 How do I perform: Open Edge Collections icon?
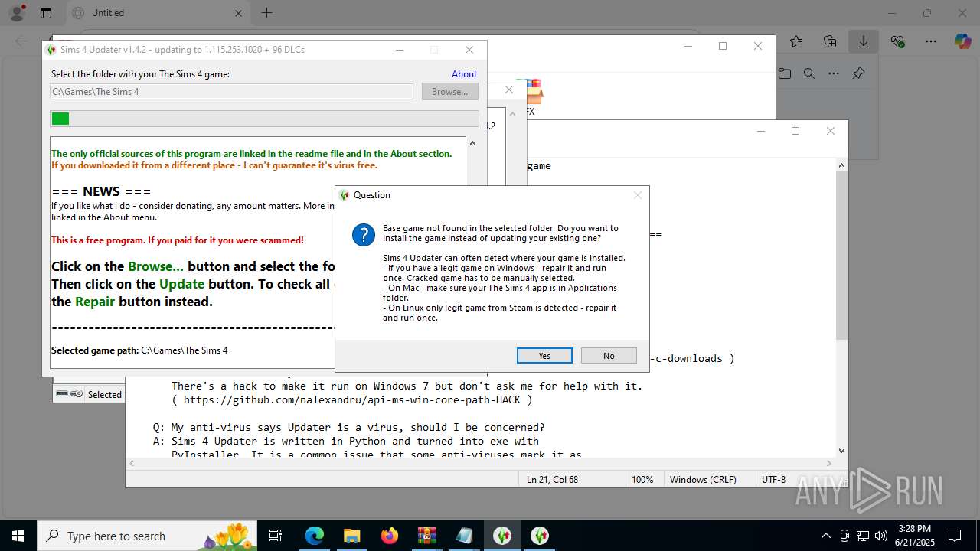click(x=830, y=41)
